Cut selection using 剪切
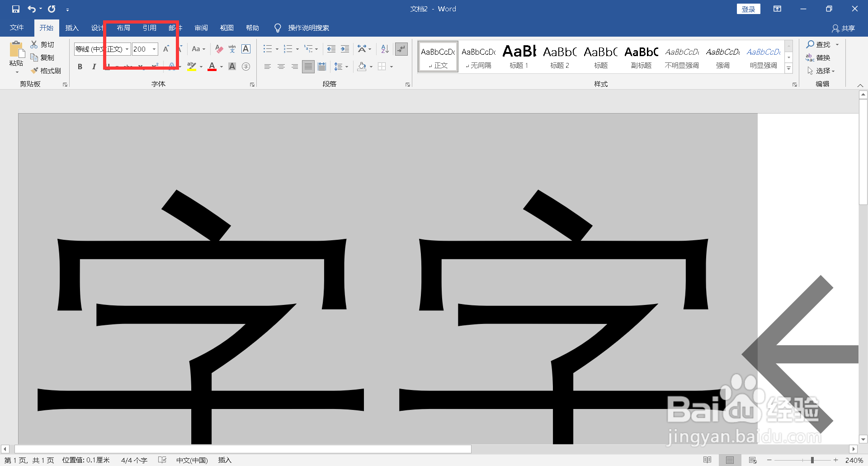This screenshot has height=466, width=868. click(x=42, y=44)
